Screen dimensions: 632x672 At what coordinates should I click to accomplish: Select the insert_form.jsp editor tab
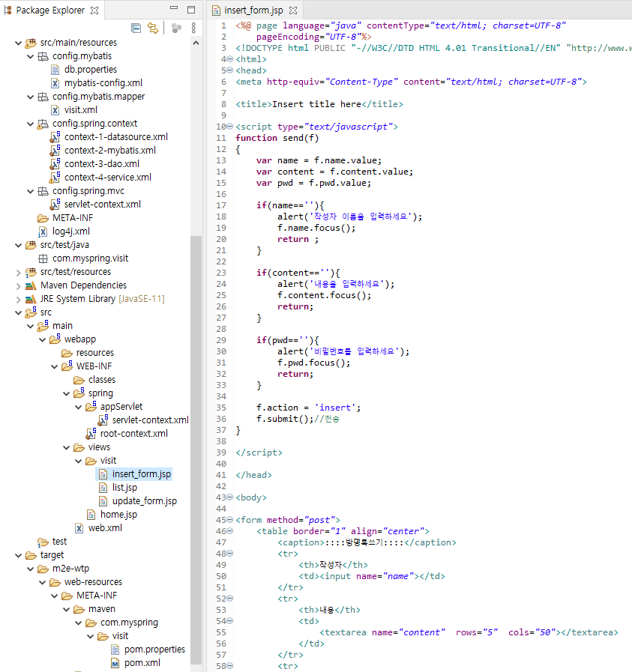pos(253,10)
